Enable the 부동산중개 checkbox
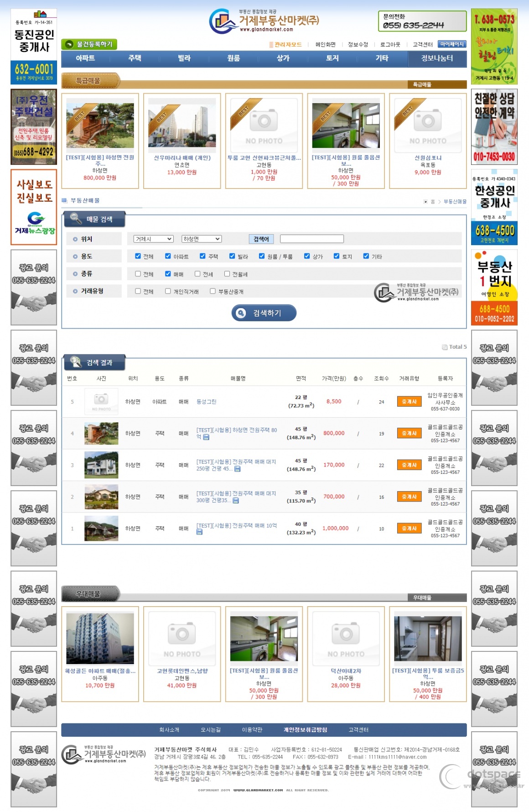The height and width of the screenshot is (812, 529). [213, 291]
